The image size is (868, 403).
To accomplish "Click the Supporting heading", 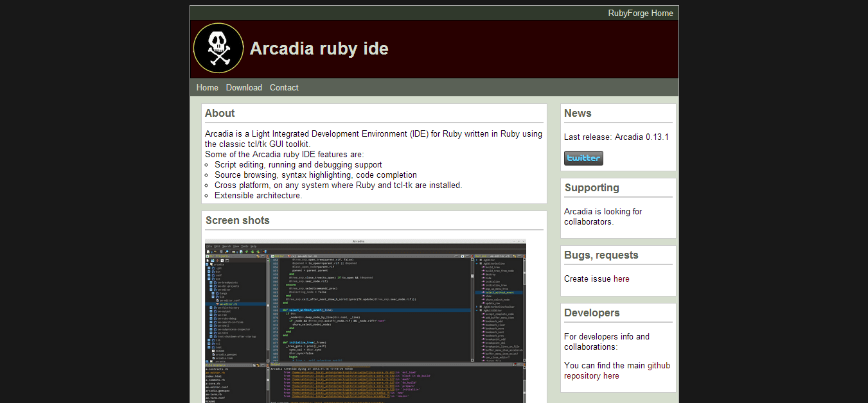I will [x=592, y=188].
